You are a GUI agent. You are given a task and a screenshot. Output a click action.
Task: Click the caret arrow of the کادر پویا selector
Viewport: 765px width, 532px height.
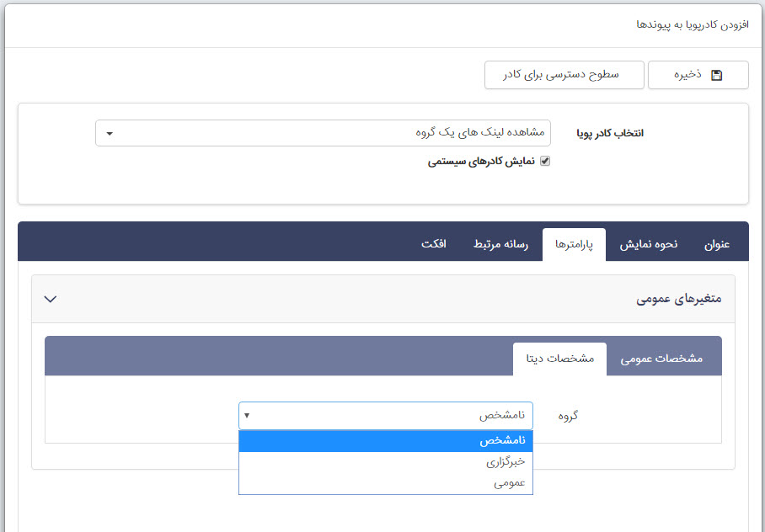click(x=110, y=134)
